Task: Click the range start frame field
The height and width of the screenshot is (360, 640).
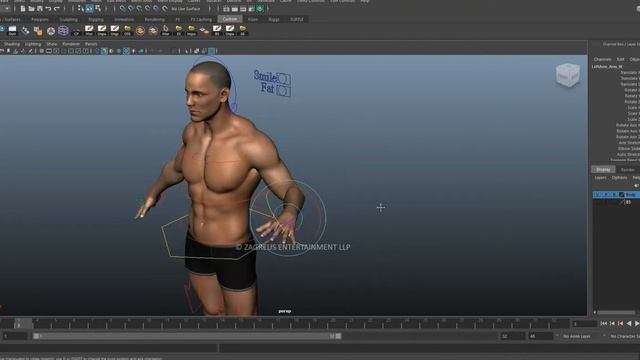Action: (x=15, y=336)
